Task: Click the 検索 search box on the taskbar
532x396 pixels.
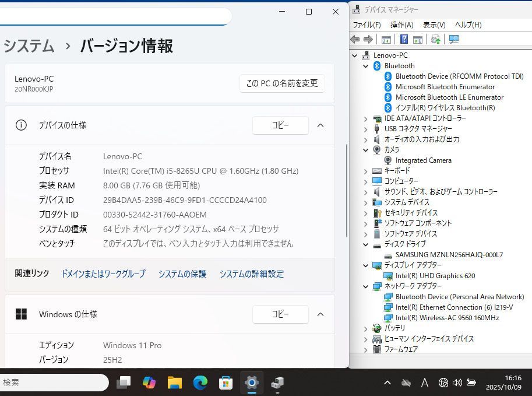Action: click(x=52, y=383)
